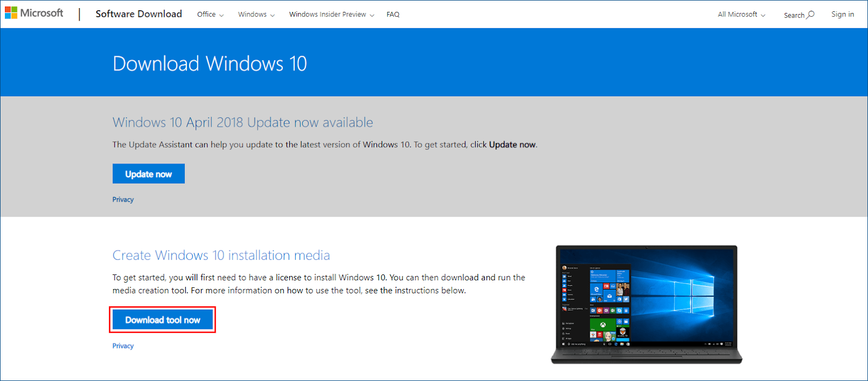Click the Create Windows 10 installation media heading
Screen dimensions: 868x381
[221, 255]
